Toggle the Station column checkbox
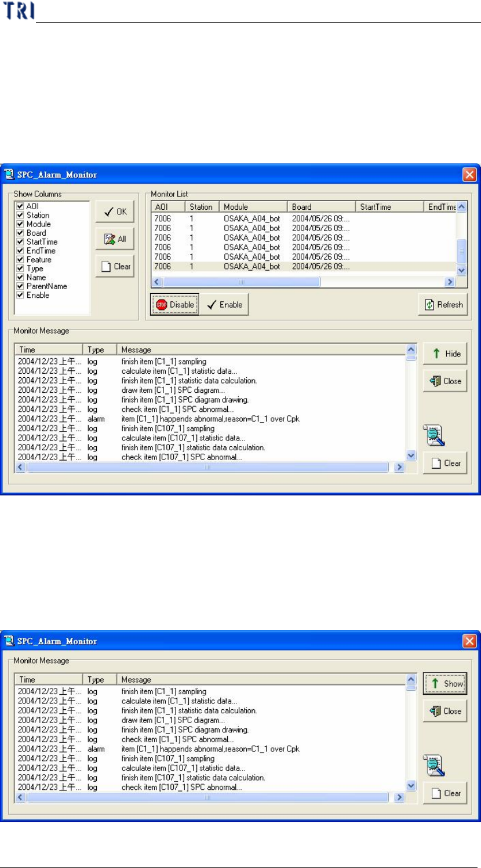Screen dimensions: 481x868 click(x=20, y=215)
